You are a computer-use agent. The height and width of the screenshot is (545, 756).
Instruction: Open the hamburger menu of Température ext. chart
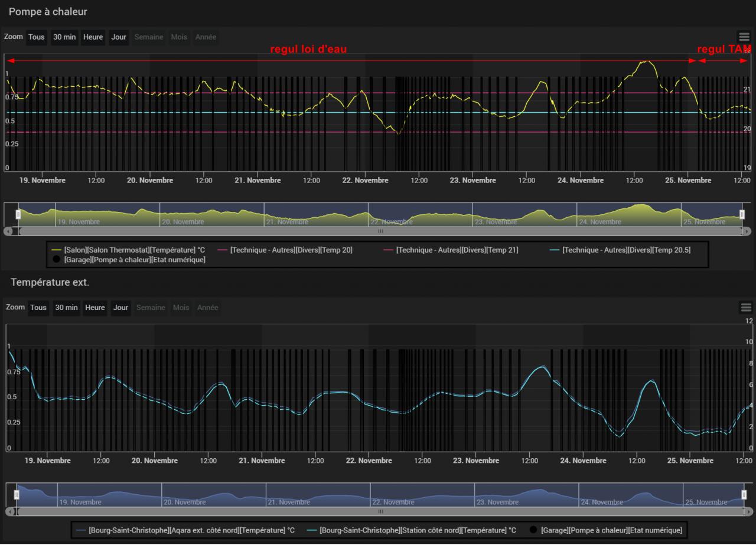pos(746,307)
